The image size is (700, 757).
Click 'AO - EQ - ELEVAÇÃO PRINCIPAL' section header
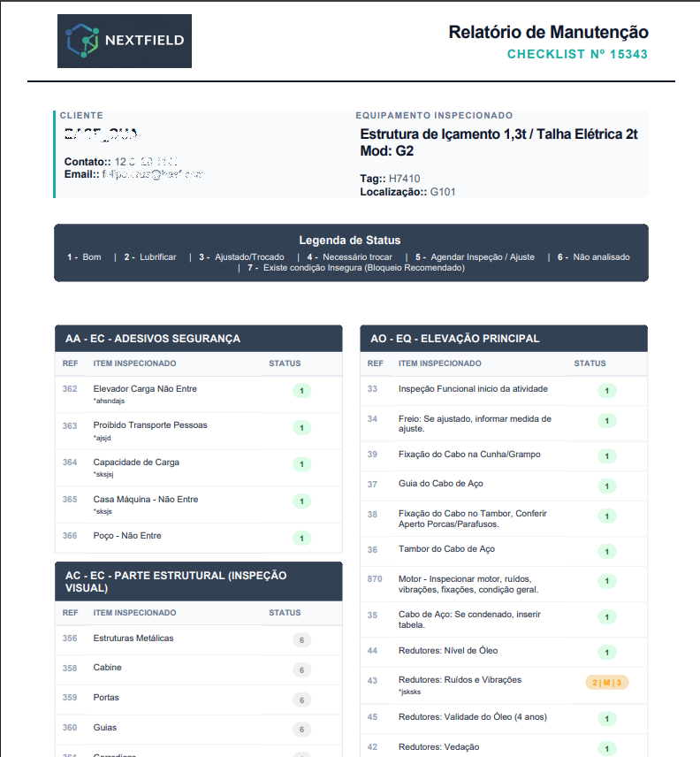click(x=504, y=339)
